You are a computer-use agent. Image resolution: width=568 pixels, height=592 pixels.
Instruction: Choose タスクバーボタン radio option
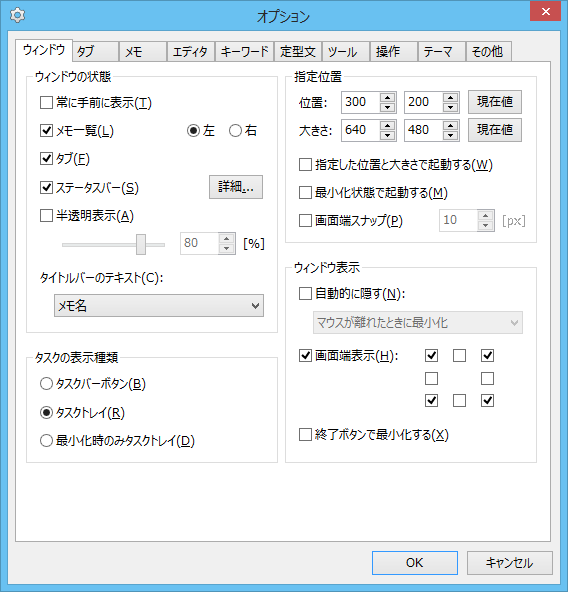pyautogui.click(x=46, y=384)
